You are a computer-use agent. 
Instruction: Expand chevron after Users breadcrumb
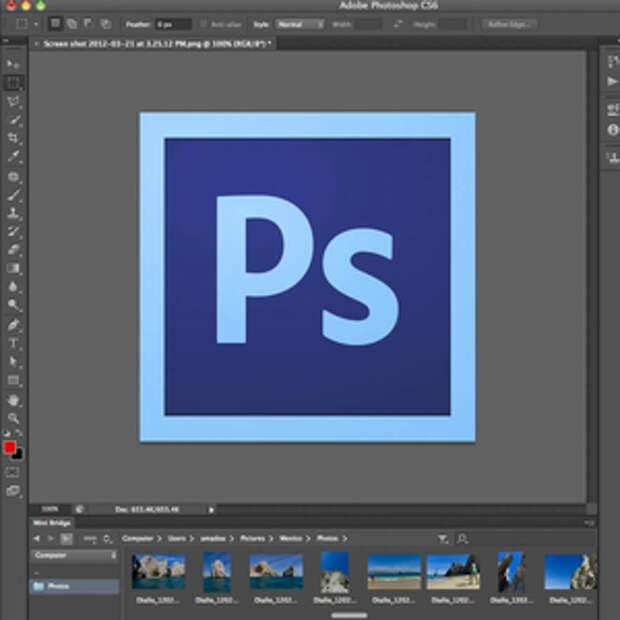pos(191,539)
